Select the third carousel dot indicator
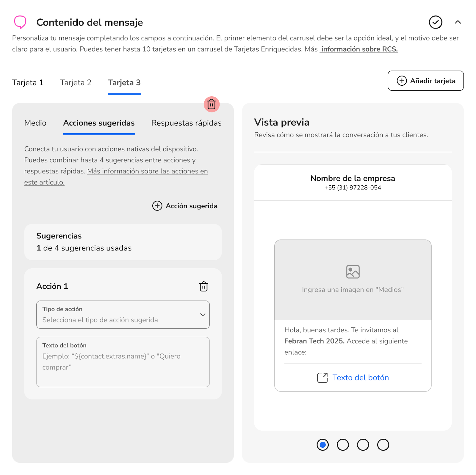Screen dimensions: 476x475 pyautogui.click(x=363, y=445)
